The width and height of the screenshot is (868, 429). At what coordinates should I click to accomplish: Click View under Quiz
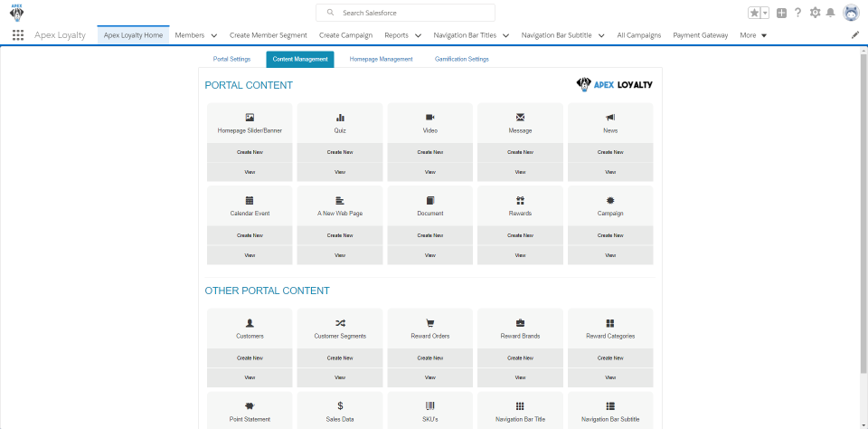(340, 172)
